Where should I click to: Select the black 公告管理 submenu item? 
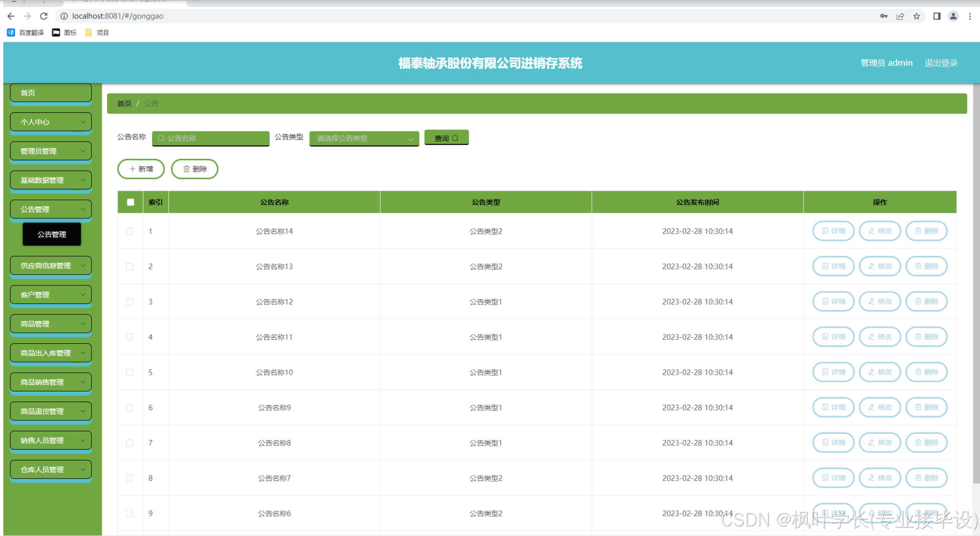pos(52,234)
